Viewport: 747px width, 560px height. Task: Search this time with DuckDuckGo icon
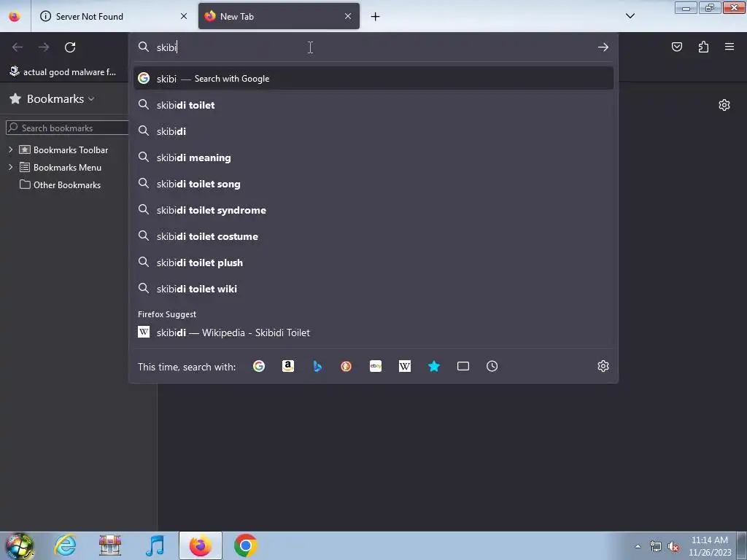(347, 366)
